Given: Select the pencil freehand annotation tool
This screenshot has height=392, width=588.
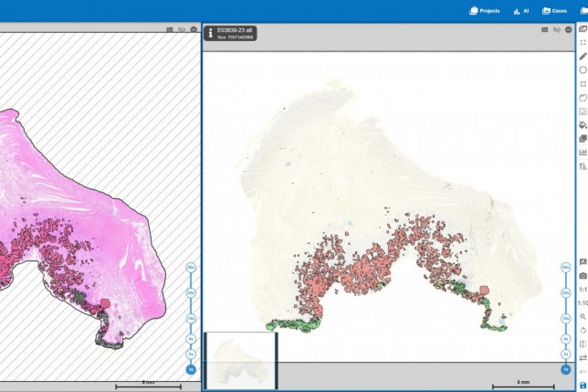Looking at the screenshot, I should (x=583, y=56).
